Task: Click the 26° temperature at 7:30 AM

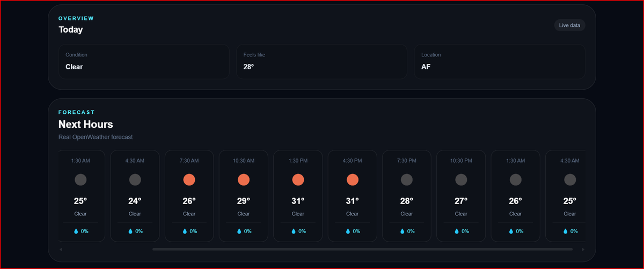Action: tap(189, 201)
